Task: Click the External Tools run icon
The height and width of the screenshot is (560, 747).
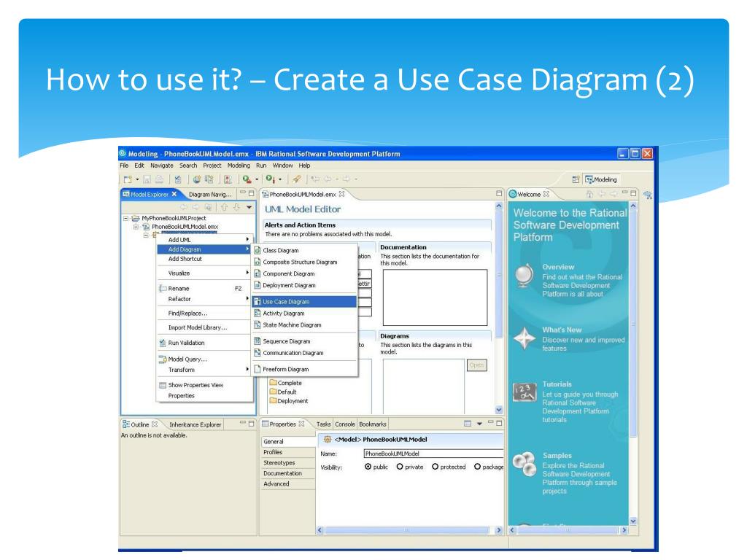Action: (270, 179)
